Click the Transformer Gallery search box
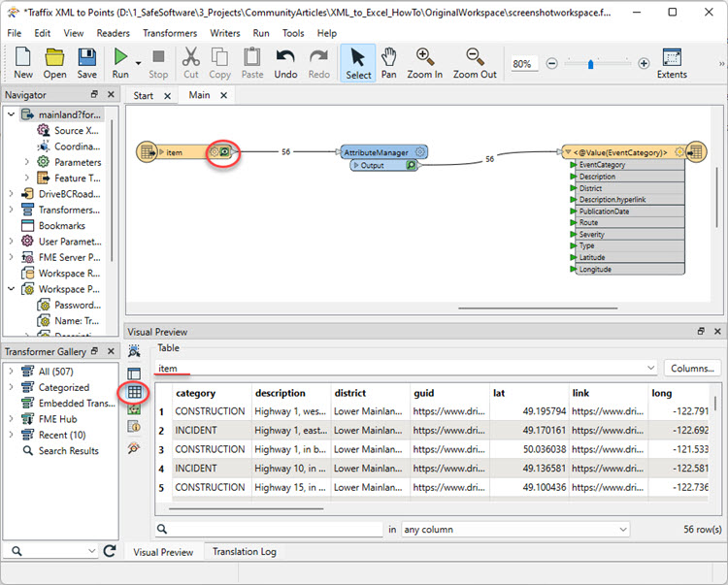728x585 pixels. [x=50, y=551]
